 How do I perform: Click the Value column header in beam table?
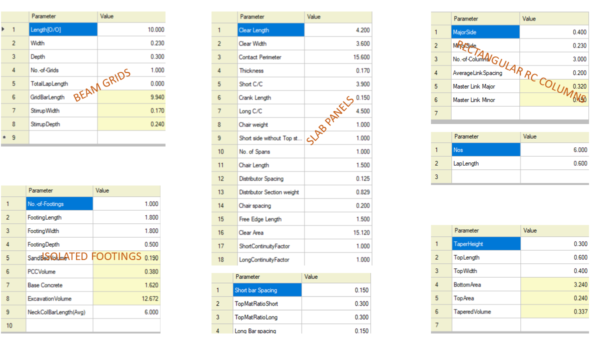click(131, 16)
